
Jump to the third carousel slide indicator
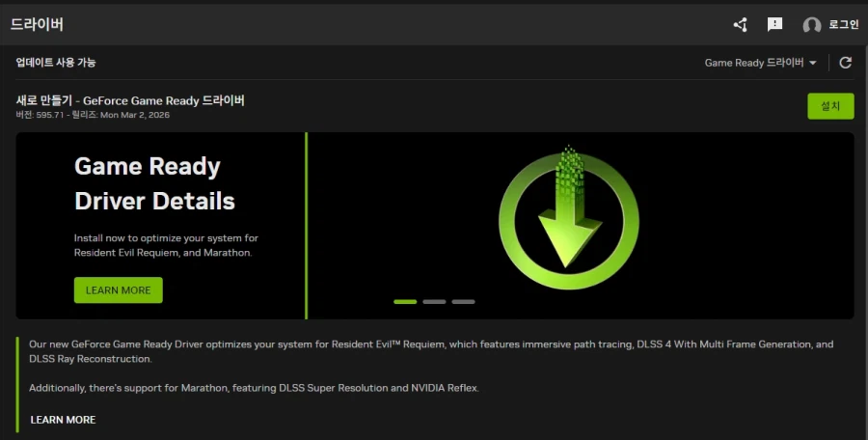(x=463, y=302)
